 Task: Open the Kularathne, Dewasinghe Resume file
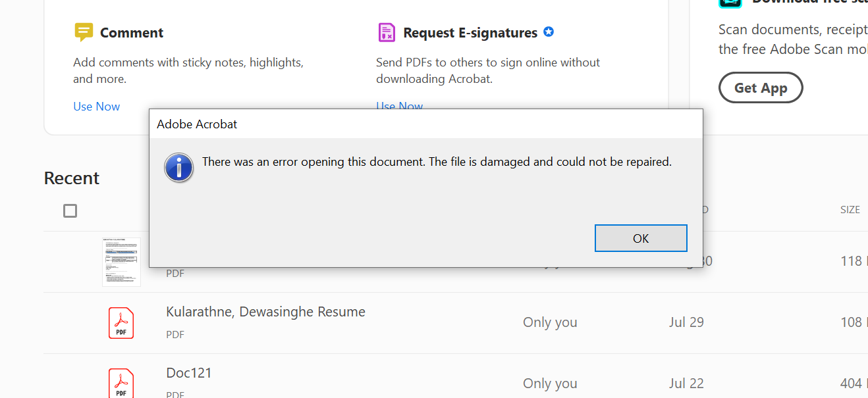click(265, 312)
